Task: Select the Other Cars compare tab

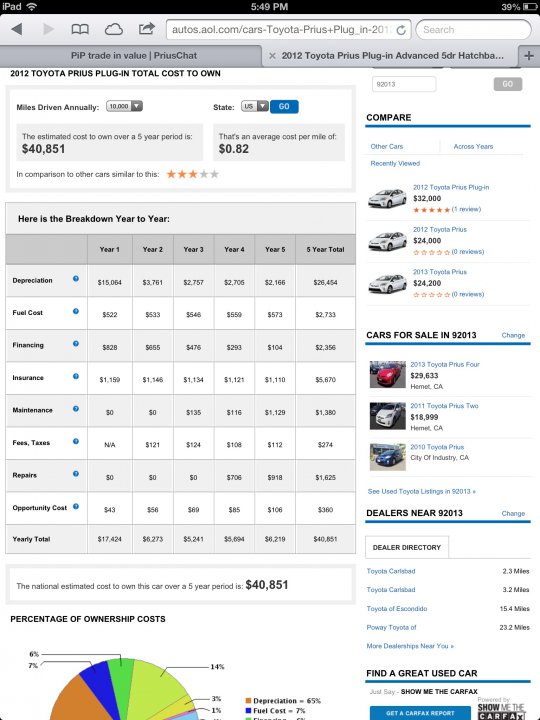Action: click(x=387, y=146)
